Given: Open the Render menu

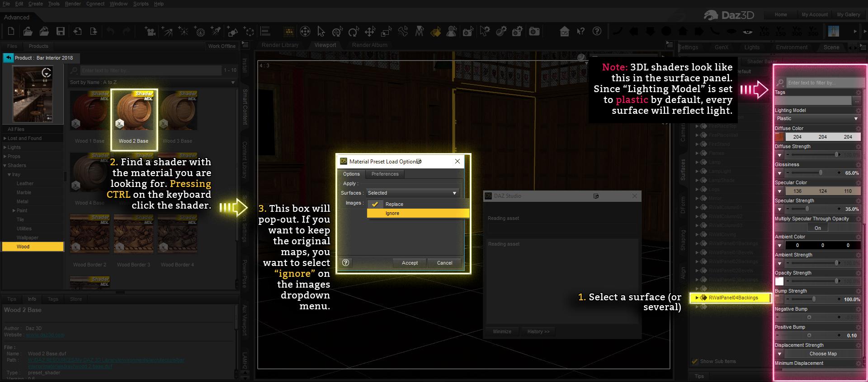Looking at the screenshot, I should pyautogui.click(x=73, y=4).
